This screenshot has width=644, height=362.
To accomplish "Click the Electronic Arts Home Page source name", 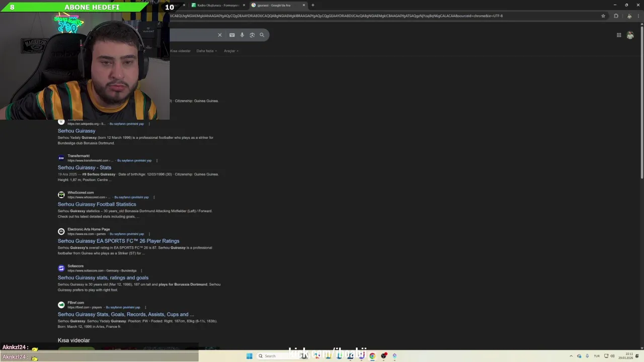I will click(89, 229).
